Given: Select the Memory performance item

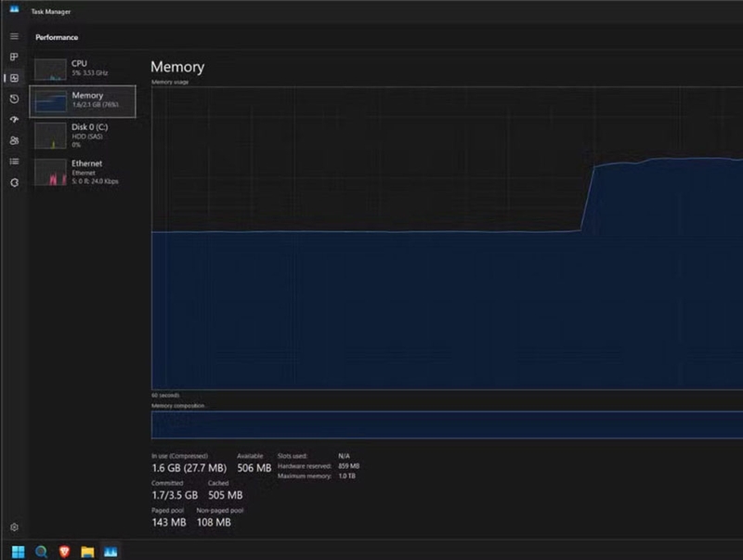Looking at the screenshot, I should (x=83, y=101).
